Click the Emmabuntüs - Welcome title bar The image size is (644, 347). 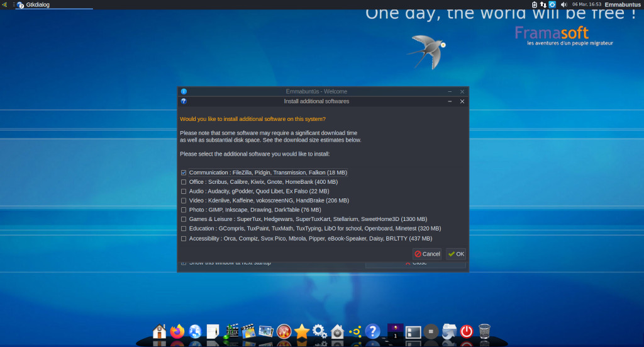coord(316,91)
